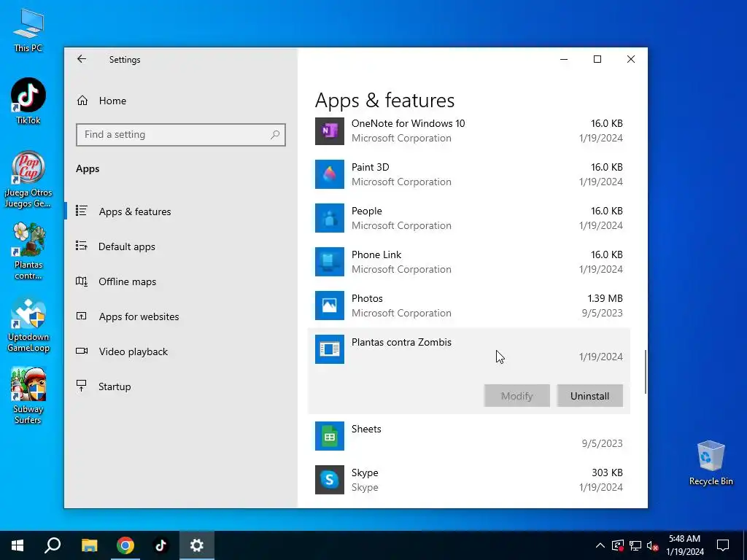Click the greyed Modify button
The width and height of the screenshot is (747, 560).
pyautogui.click(x=517, y=396)
